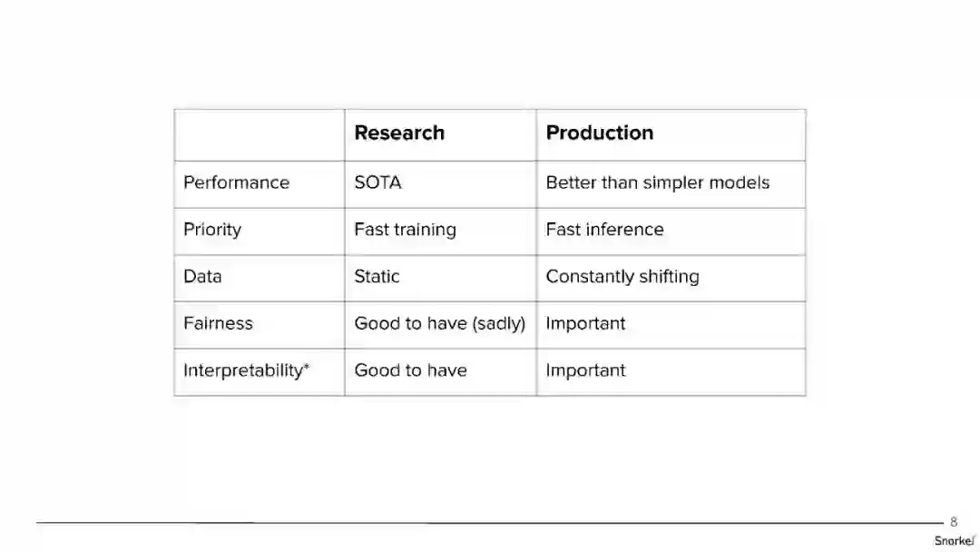Click the empty top-left table cell

tap(259, 134)
